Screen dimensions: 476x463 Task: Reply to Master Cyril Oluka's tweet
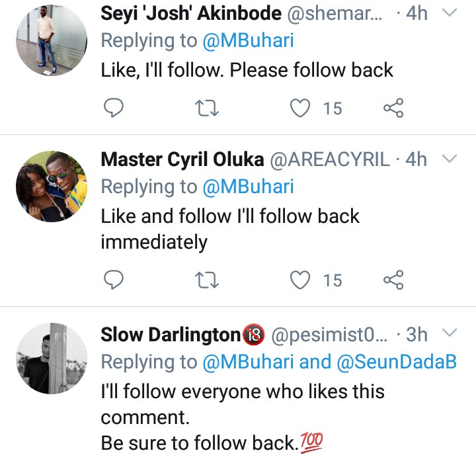[114, 280]
